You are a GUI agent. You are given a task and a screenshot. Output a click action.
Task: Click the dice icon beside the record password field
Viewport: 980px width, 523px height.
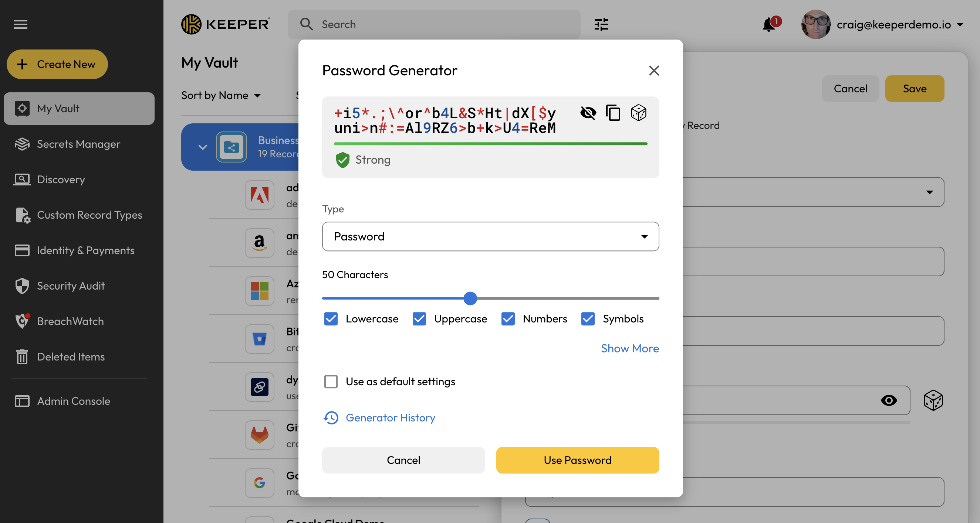click(x=933, y=400)
